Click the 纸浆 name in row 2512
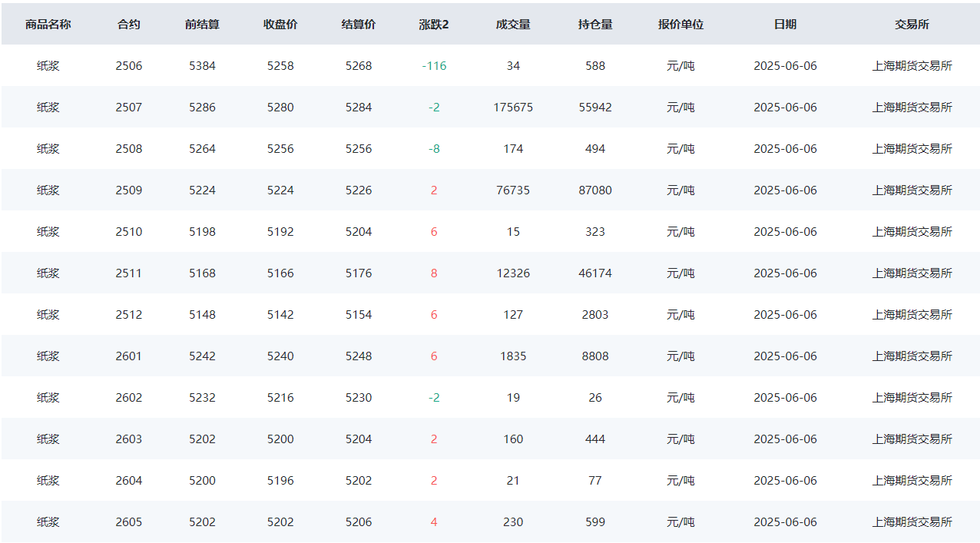Image resolution: width=980 pixels, height=543 pixels. [48, 315]
